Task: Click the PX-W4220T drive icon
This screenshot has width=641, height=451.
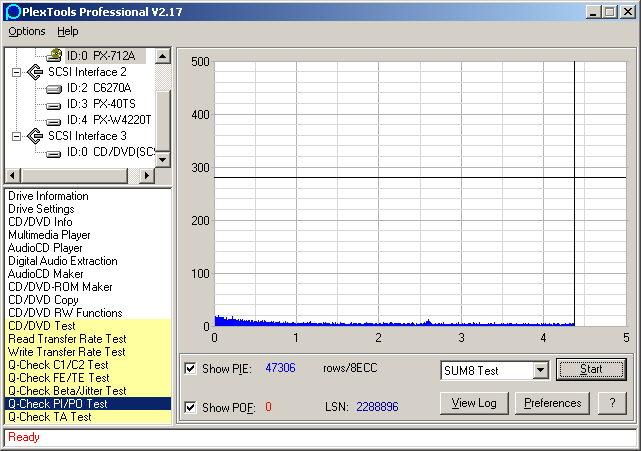Action: (54, 121)
